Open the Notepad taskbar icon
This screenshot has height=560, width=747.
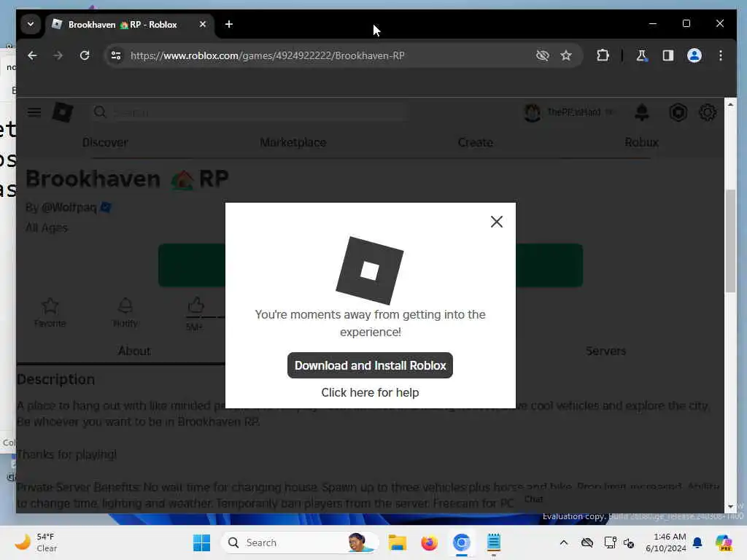494,542
